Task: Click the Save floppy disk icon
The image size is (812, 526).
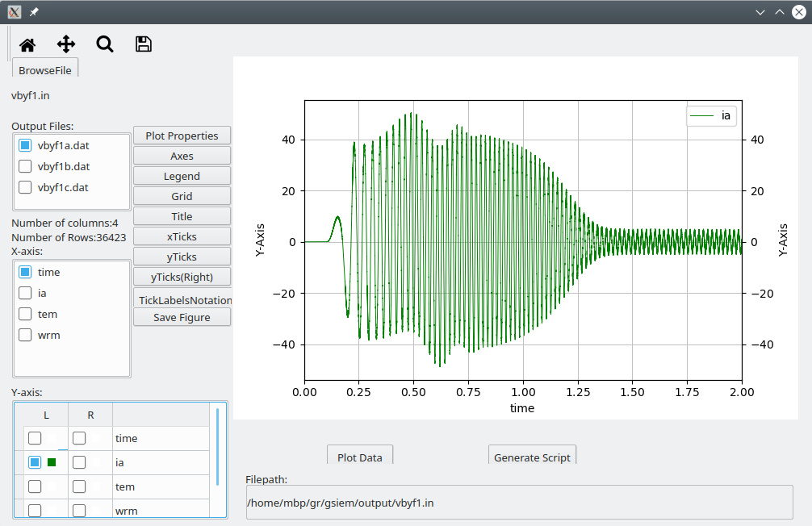Action: click(x=144, y=44)
